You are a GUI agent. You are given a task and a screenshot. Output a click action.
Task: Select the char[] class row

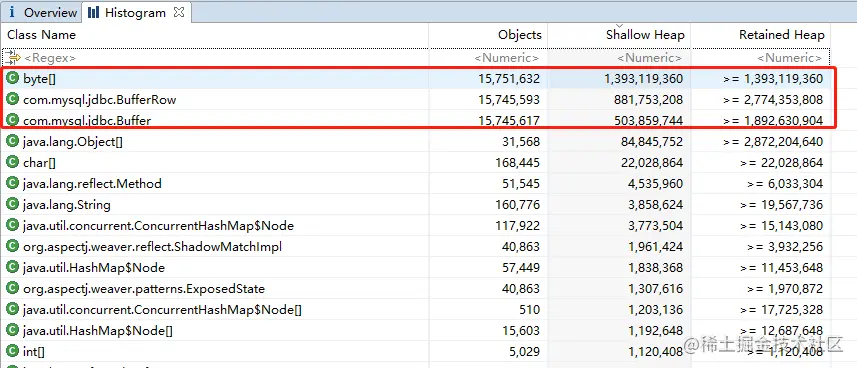pyautogui.click(x=415, y=162)
